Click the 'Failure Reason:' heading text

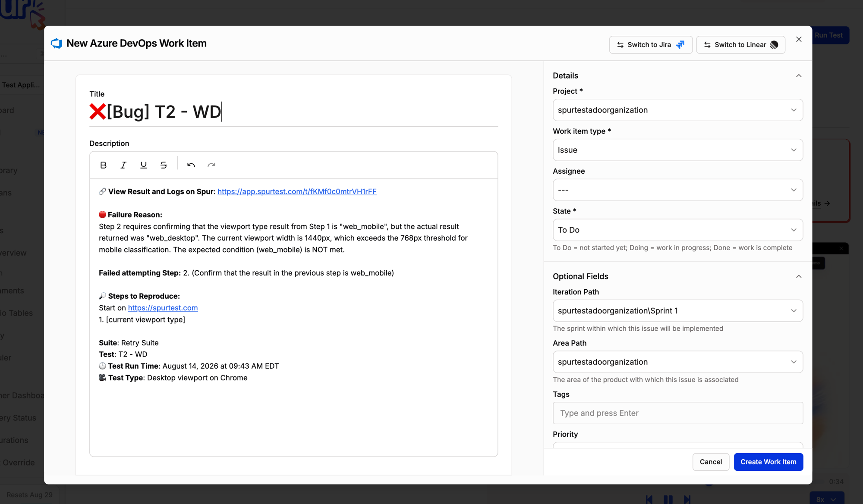tap(135, 215)
